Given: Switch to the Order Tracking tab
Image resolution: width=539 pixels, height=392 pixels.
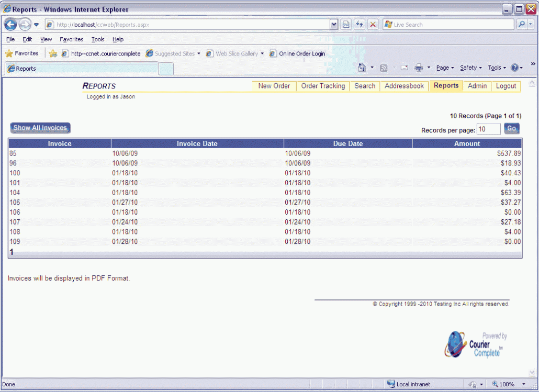Looking at the screenshot, I should 323,86.
